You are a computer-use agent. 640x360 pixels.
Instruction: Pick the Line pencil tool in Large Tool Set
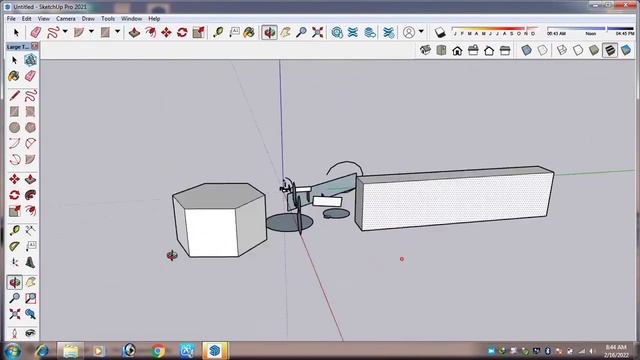14,96
